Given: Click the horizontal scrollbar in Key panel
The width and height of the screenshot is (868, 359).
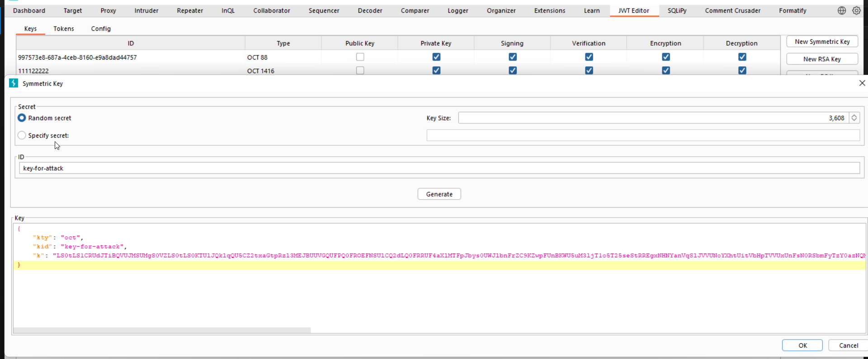Looking at the screenshot, I should [162, 330].
